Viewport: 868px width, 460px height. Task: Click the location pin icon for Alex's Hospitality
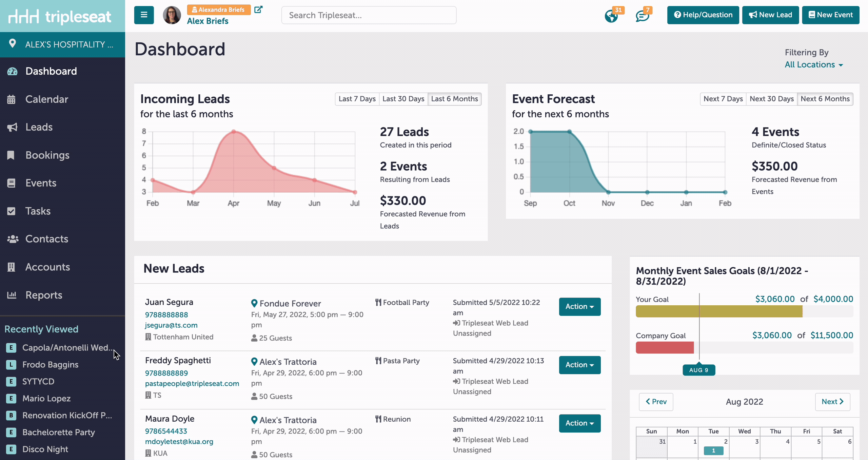click(13, 44)
